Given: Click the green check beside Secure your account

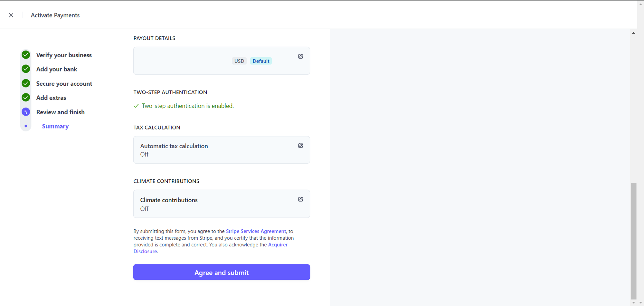Looking at the screenshot, I should [26, 83].
